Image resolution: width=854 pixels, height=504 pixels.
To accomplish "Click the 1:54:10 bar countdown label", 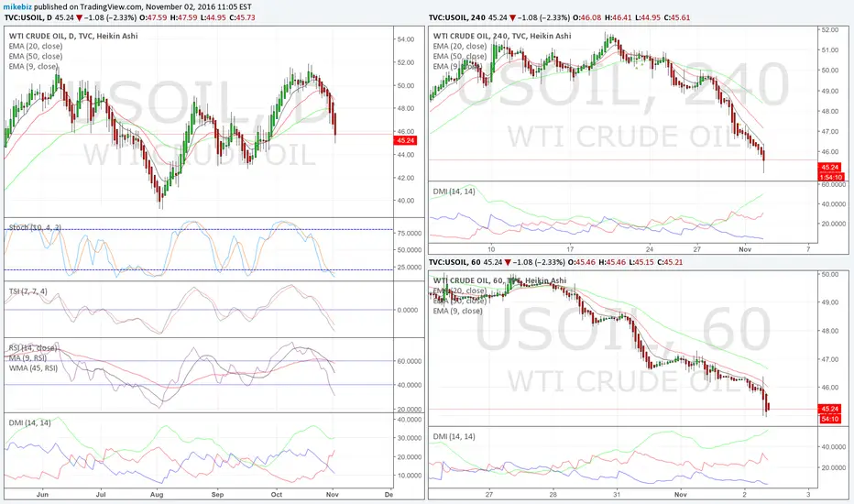I will point(830,177).
